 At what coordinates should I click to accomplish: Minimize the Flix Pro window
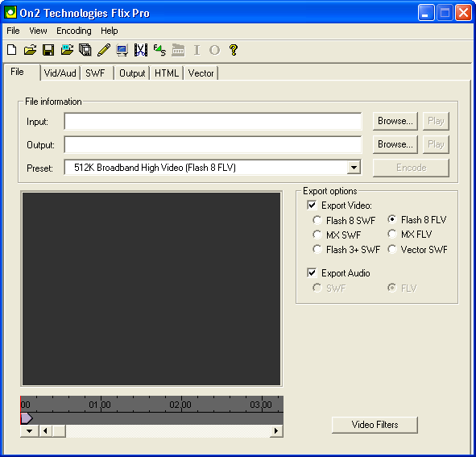click(x=426, y=13)
